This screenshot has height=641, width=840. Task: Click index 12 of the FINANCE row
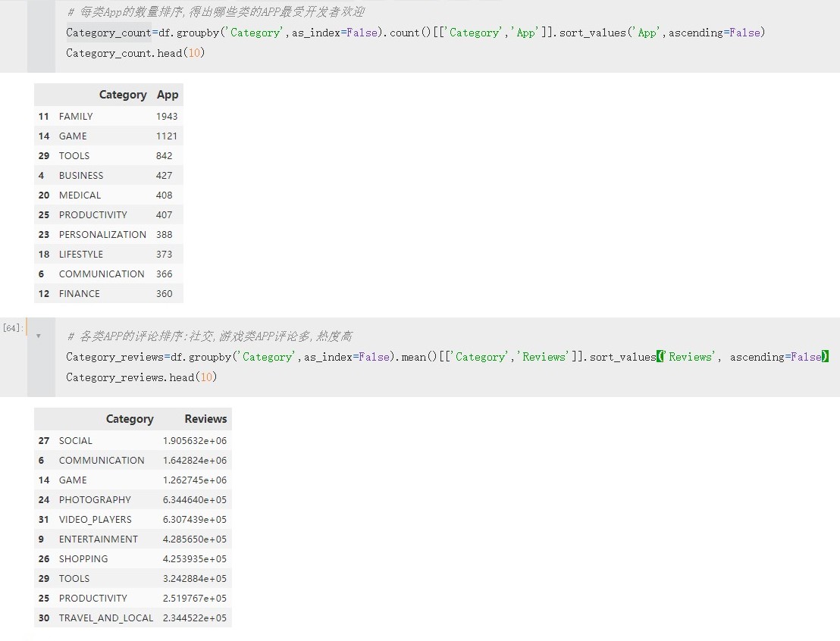pos(43,294)
